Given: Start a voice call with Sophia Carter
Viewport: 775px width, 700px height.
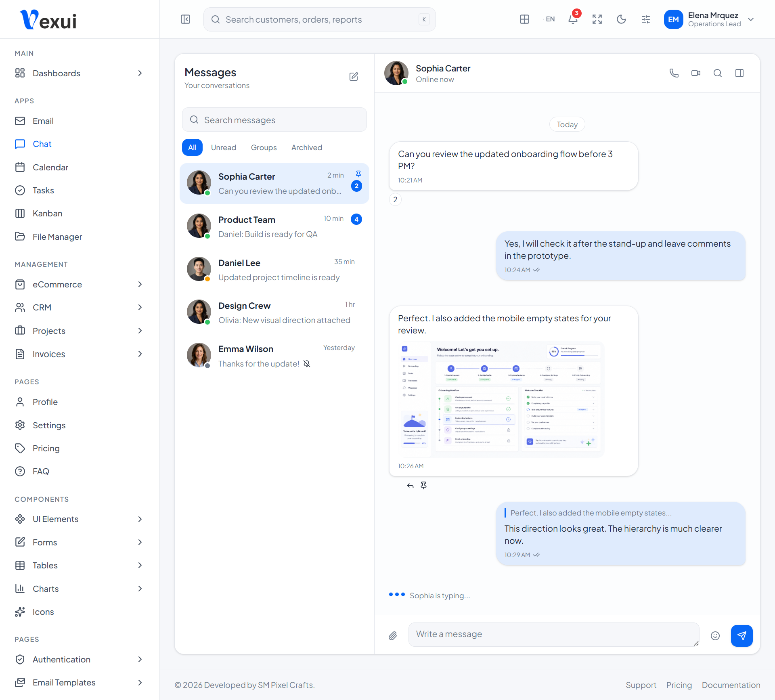Looking at the screenshot, I should coord(674,73).
